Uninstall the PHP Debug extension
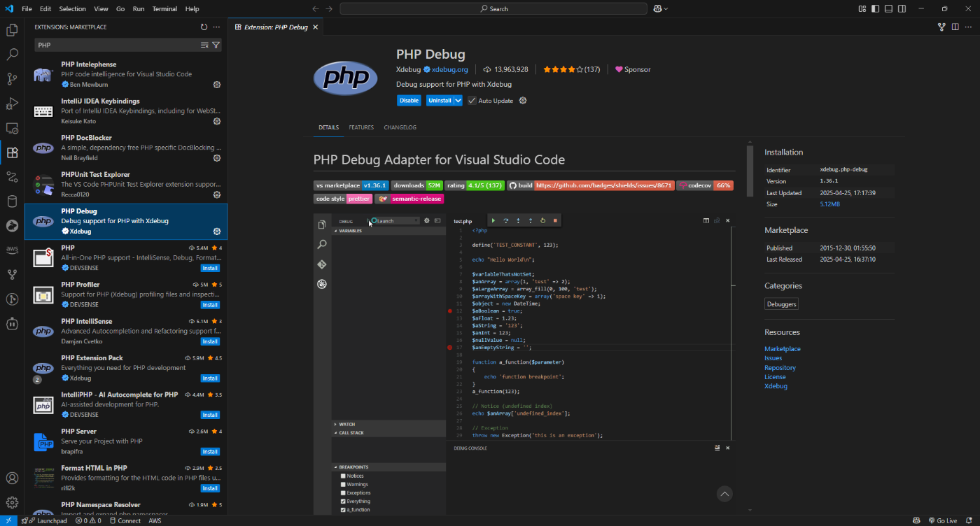The image size is (980, 526). (440, 101)
